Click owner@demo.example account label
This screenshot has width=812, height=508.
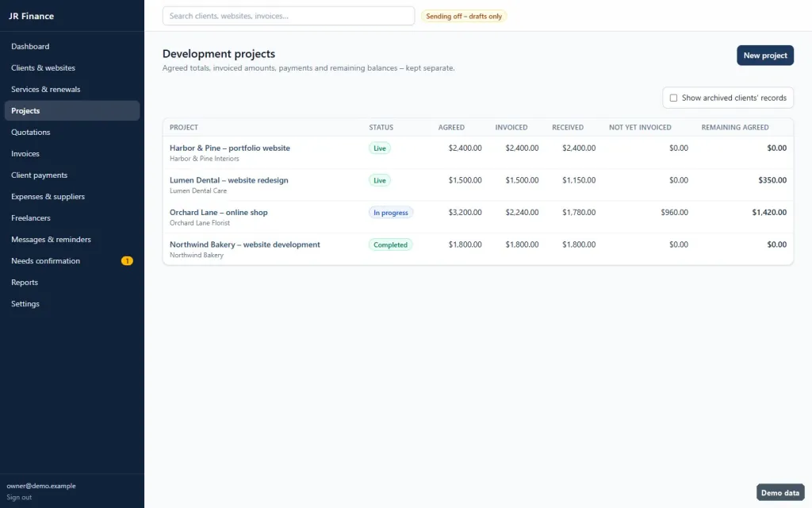41,486
